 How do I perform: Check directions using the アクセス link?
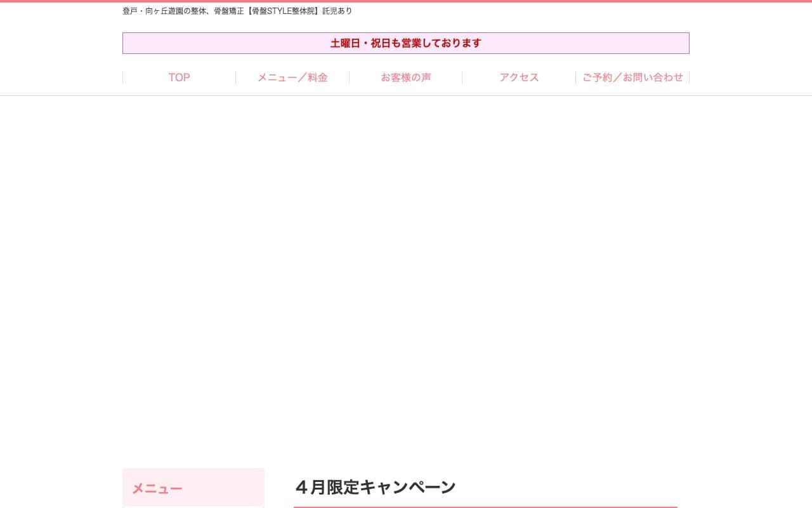coord(519,77)
